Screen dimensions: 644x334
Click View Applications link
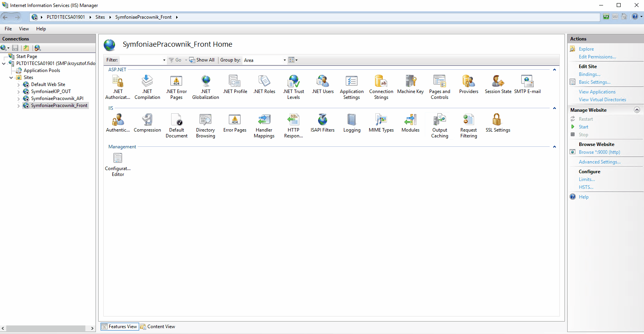(x=597, y=92)
